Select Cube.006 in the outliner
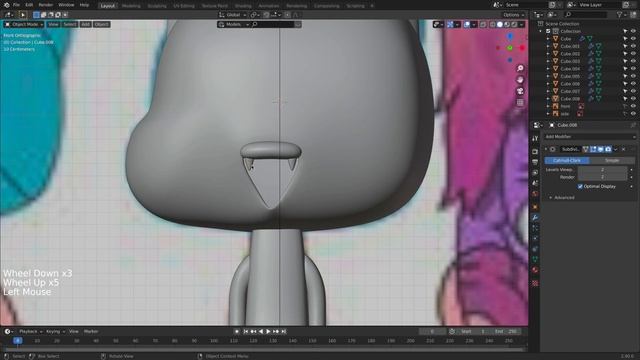The height and width of the screenshot is (360, 640). (x=570, y=84)
